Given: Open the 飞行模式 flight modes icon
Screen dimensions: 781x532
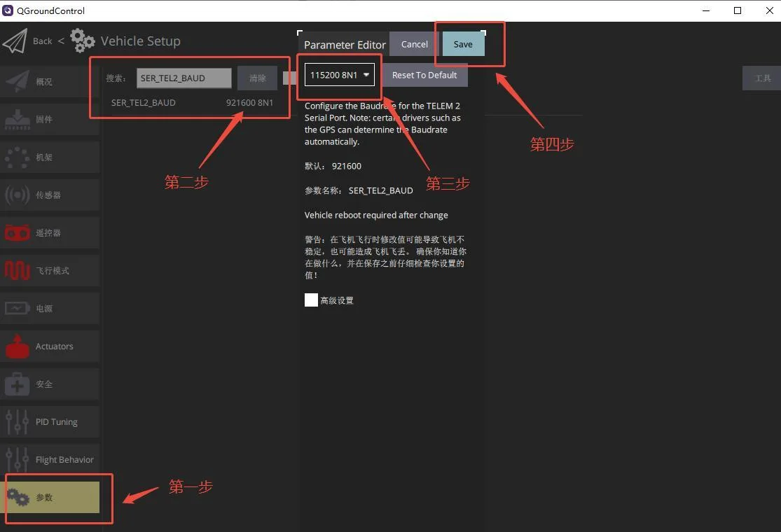Looking at the screenshot, I should (x=18, y=270).
